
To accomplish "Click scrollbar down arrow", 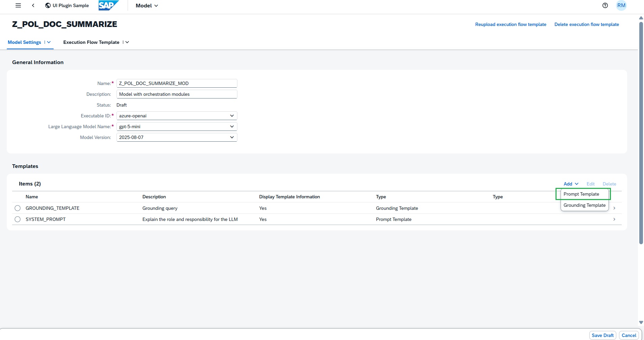I will [641, 322].
